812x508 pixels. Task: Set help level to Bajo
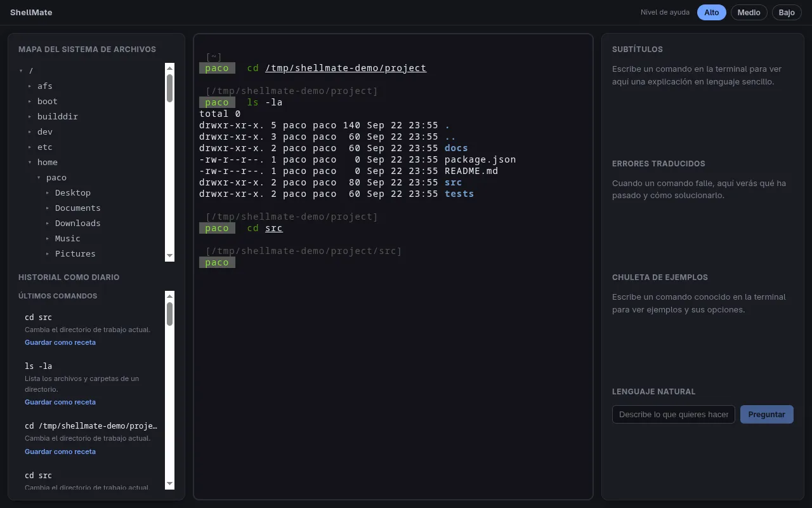click(787, 13)
